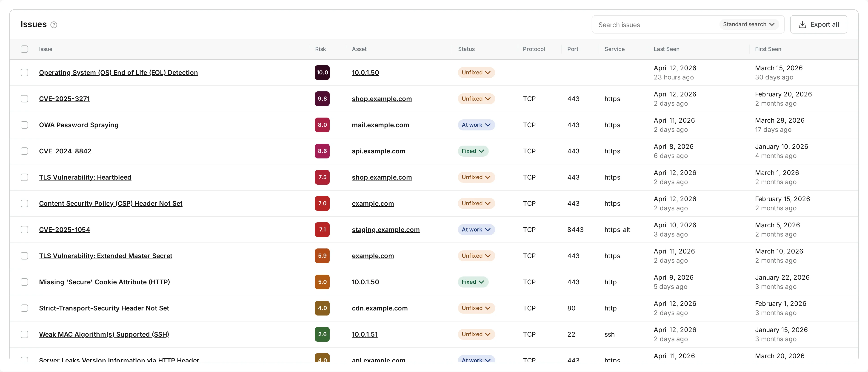The height and width of the screenshot is (372, 868).
Task: Open the Operating System EOL Detection issue
Action: 119,72
